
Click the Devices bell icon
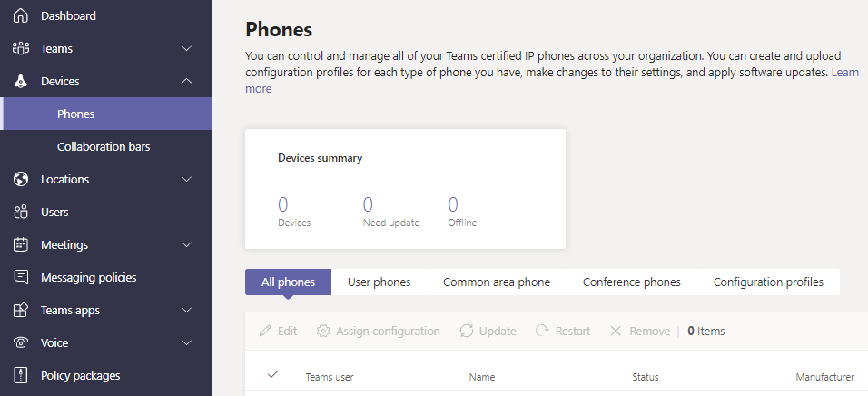(21, 81)
